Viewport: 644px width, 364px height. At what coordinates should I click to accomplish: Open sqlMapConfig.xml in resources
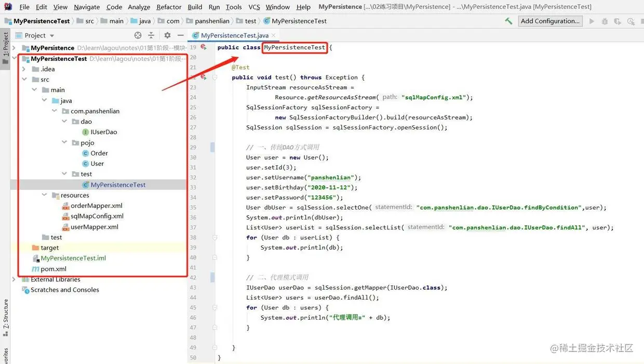tap(92, 216)
